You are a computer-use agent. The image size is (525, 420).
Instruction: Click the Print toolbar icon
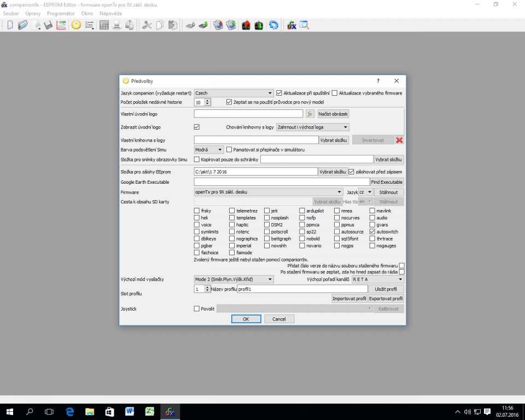116,25
